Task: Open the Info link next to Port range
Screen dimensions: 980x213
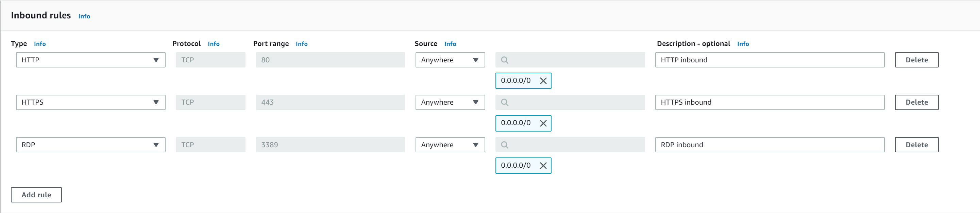Action: tap(302, 44)
